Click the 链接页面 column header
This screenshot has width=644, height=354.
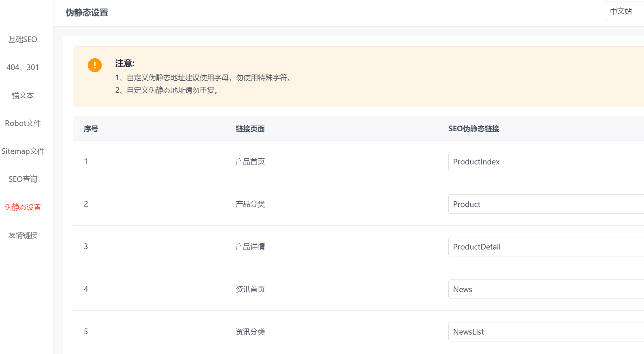(x=250, y=129)
